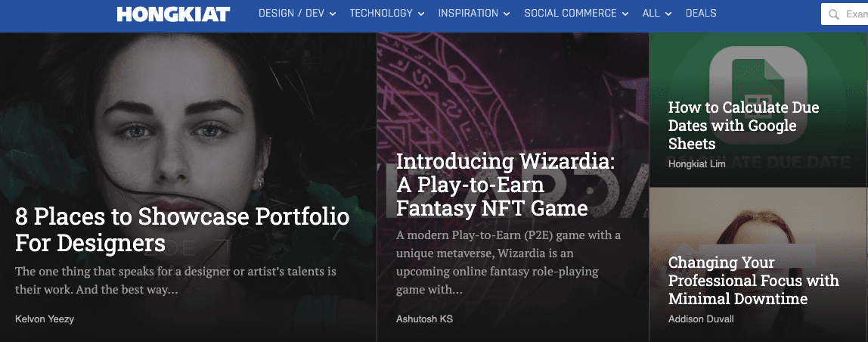Image resolution: width=868 pixels, height=342 pixels.
Task: Click author name Addison Duvall
Action: pyautogui.click(x=701, y=319)
